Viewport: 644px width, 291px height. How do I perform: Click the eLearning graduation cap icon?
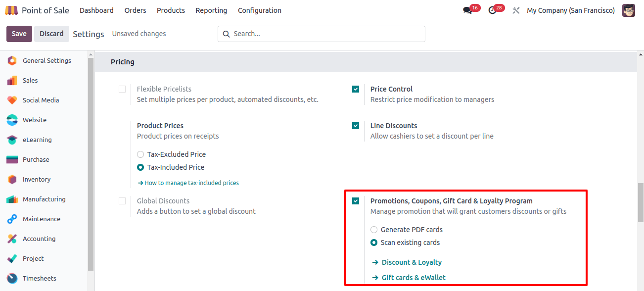(12, 140)
